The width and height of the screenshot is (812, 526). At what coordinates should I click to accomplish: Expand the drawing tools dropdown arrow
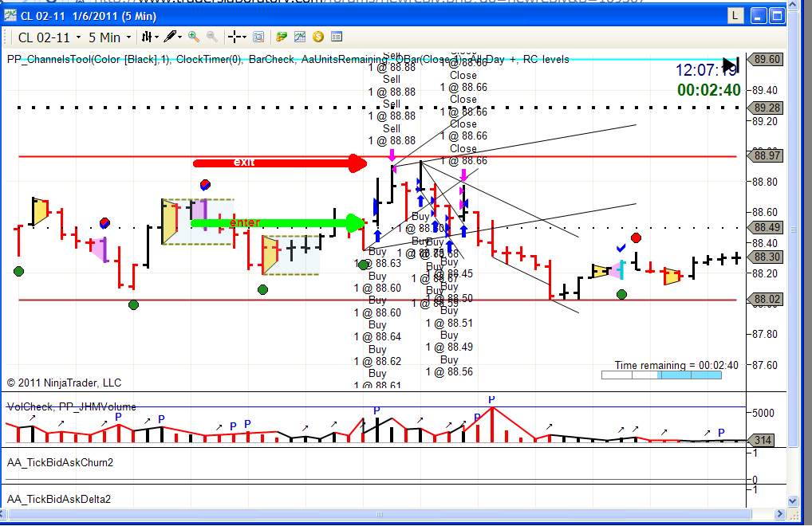click(179, 37)
